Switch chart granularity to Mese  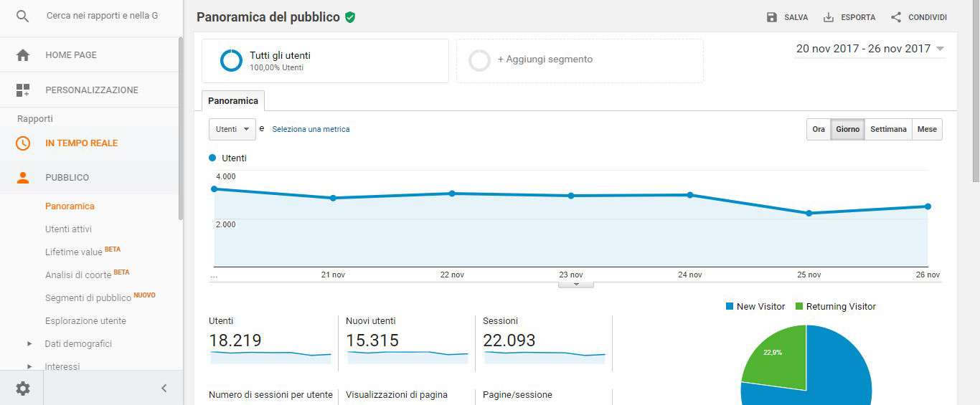[x=927, y=130]
